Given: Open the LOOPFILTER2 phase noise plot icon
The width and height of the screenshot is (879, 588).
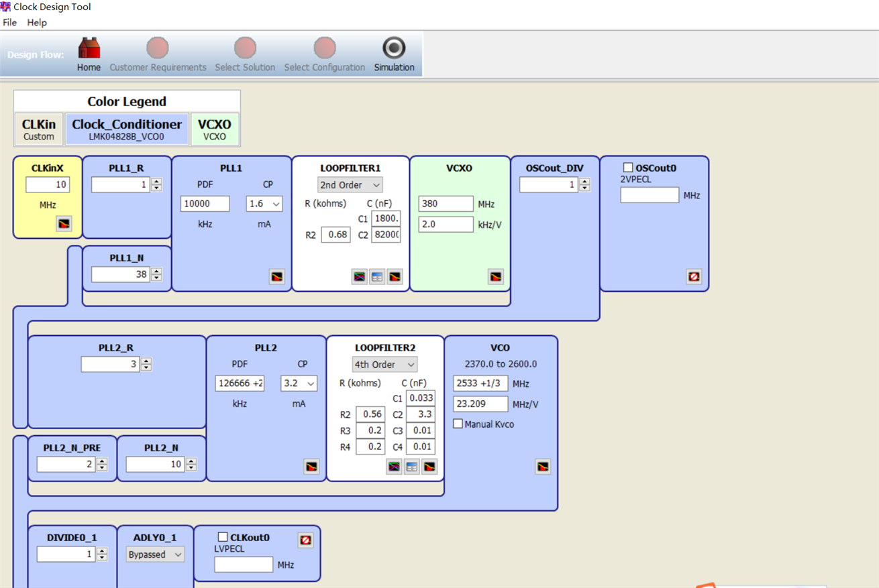Looking at the screenshot, I should [429, 467].
